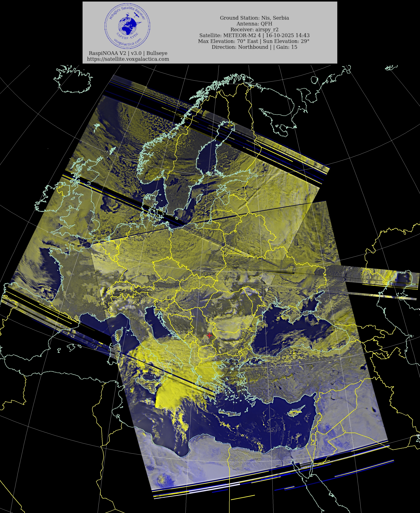Click the red cross ground station marker
Viewport: 420px width, 513px height.
pyautogui.click(x=209, y=335)
